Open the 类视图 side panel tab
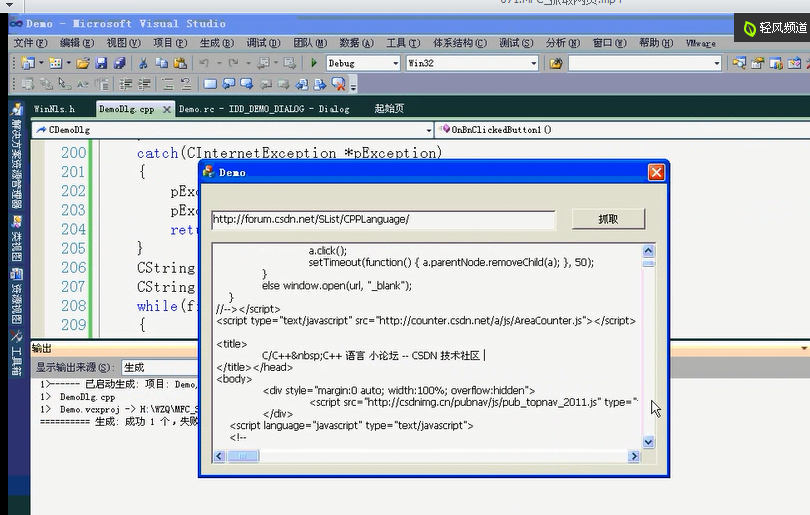 pyautogui.click(x=17, y=239)
